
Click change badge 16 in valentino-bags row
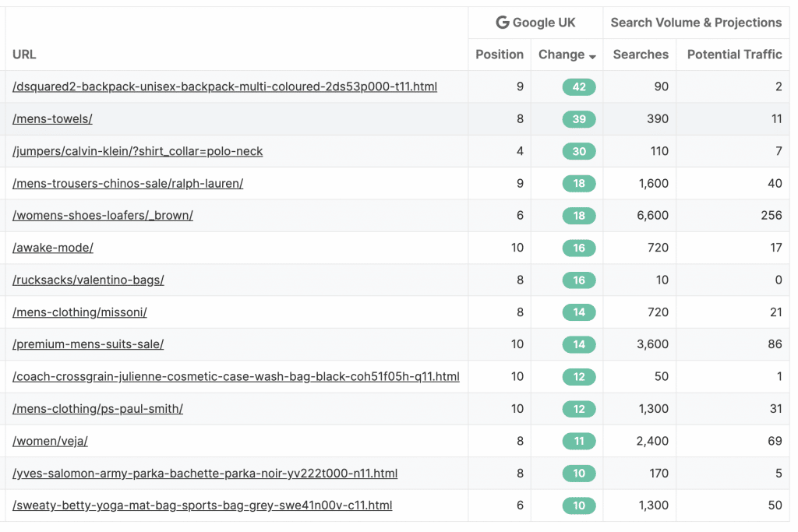(579, 280)
